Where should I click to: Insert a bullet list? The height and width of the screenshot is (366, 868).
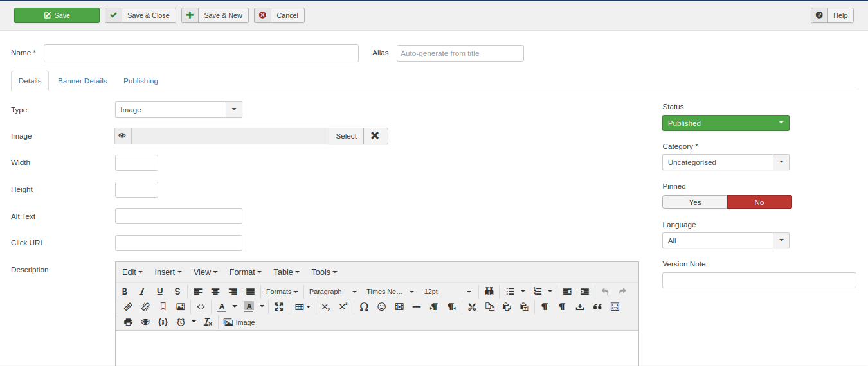coord(510,292)
